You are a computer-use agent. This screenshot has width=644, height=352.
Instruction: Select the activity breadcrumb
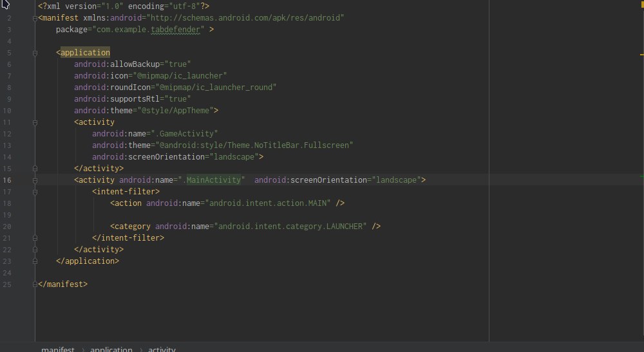coord(162,349)
